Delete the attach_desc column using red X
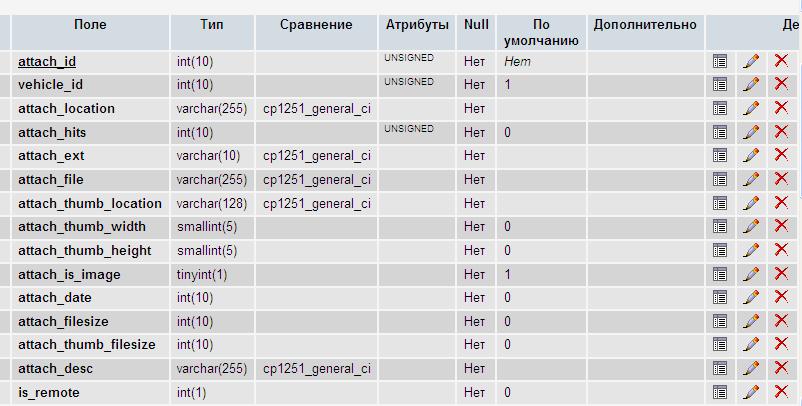Image resolution: width=802 pixels, height=406 pixels. [x=781, y=368]
